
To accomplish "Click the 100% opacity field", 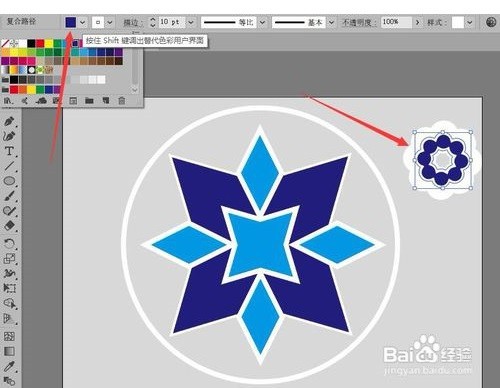I will (396, 22).
